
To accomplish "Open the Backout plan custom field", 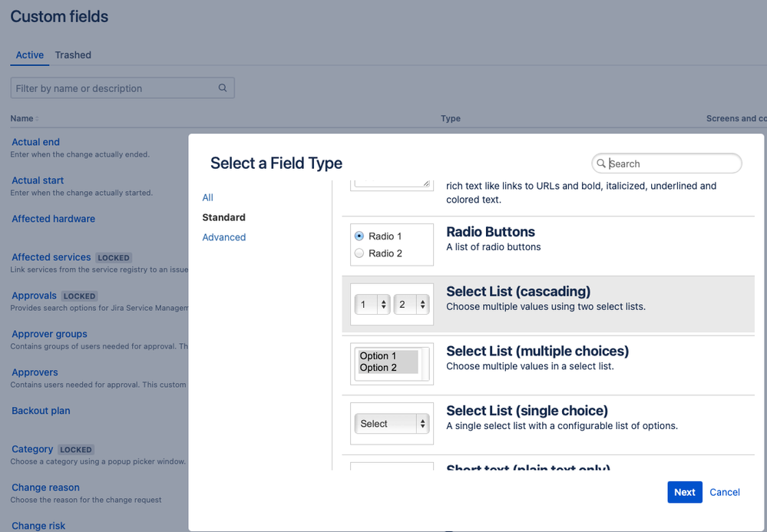I will [x=41, y=411].
